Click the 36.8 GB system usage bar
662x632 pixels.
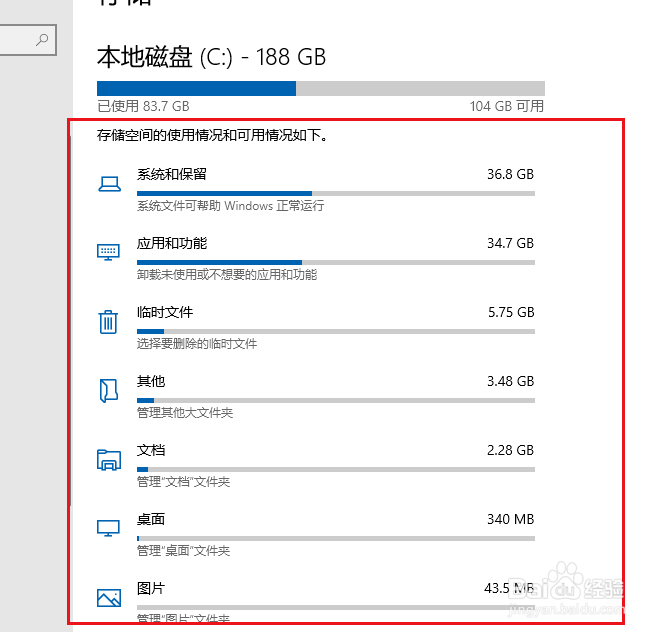click(x=336, y=193)
